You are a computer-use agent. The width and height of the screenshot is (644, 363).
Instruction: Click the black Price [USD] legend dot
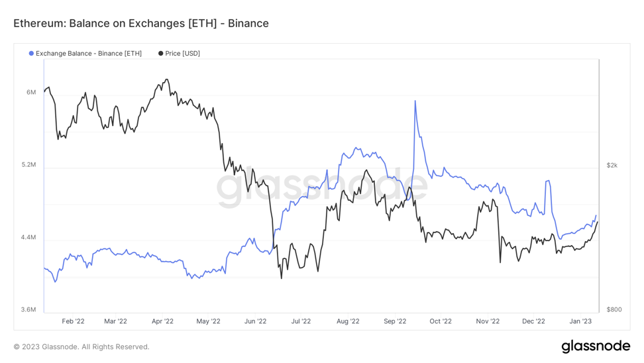click(x=160, y=54)
